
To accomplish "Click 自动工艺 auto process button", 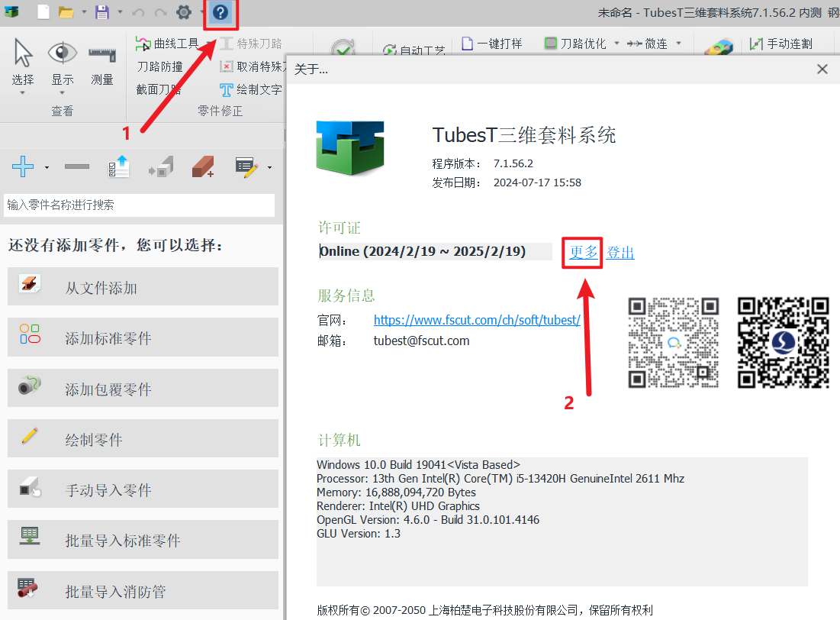I will (x=414, y=50).
